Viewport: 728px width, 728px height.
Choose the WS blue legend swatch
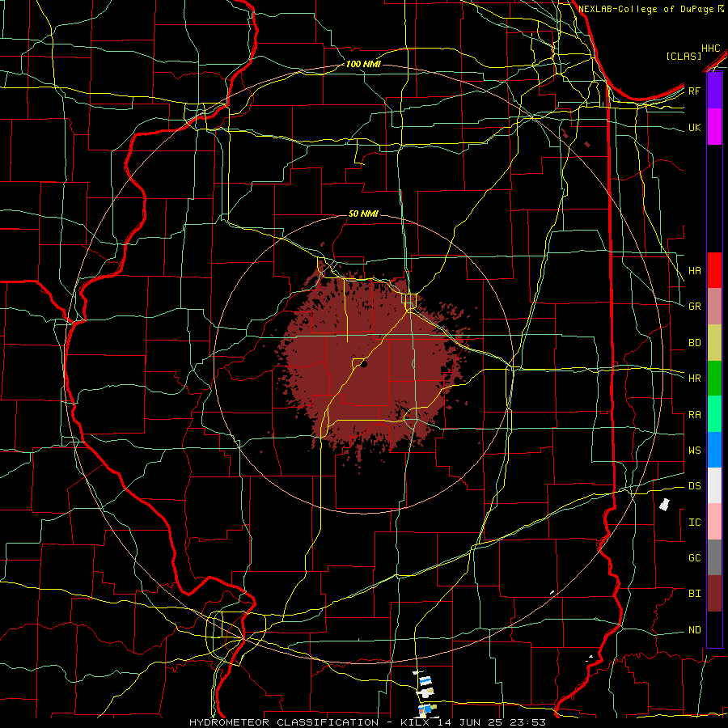point(714,450)
